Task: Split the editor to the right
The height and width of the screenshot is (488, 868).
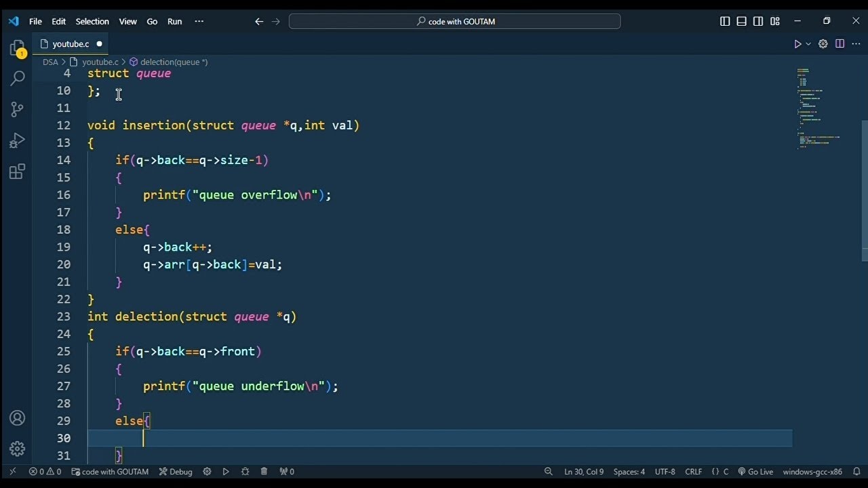Action: coord(840,44)
